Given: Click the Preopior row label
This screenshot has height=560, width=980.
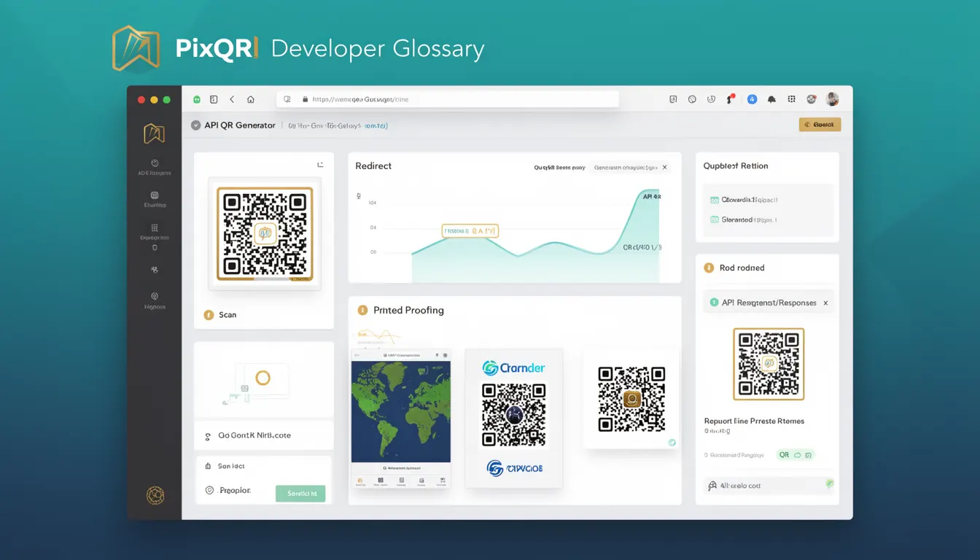Looking at the screenshot, I should tap(235, 491).
